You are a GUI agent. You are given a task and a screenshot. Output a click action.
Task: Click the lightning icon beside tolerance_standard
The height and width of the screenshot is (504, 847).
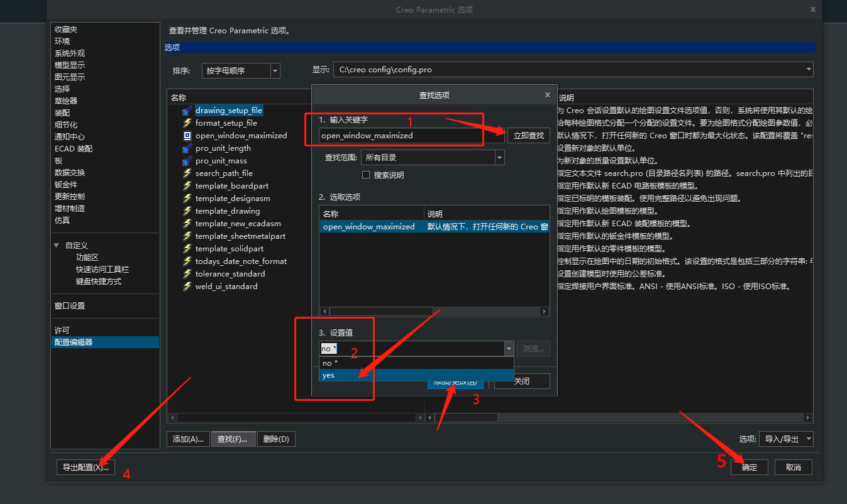pos(187,274)
